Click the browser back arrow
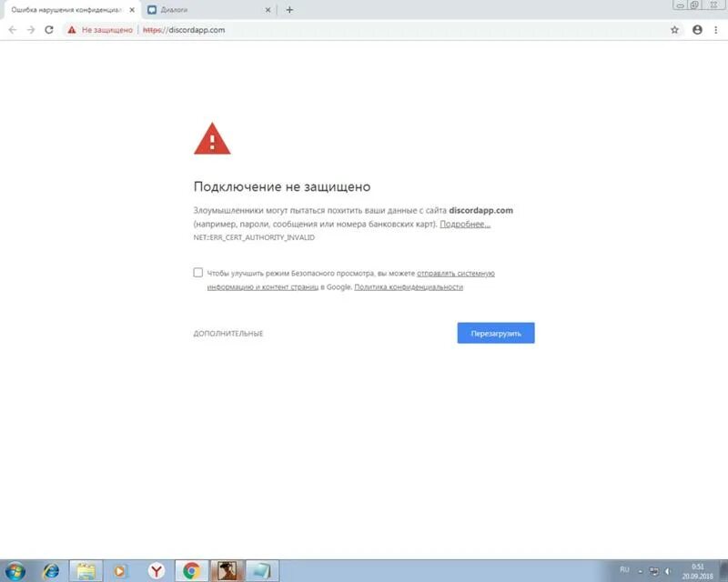The height and width of the screenshot is (582, 728). pyautogui.click(x=13, y=30)
